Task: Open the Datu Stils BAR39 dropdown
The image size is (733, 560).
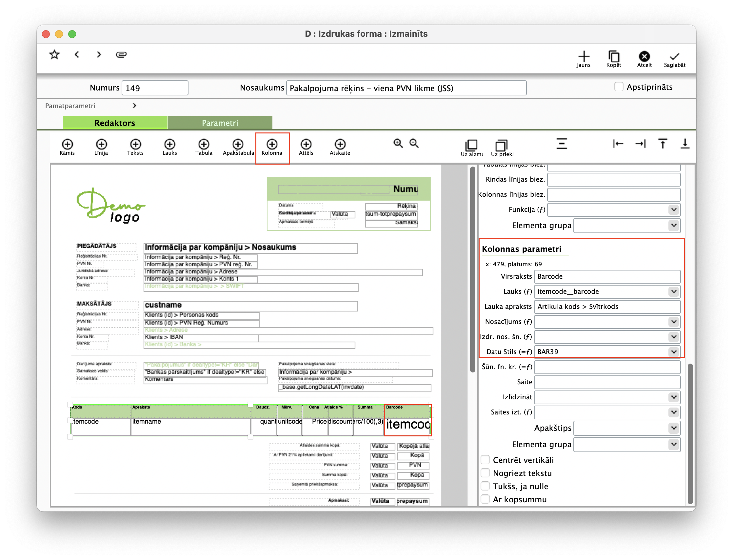Action: tap(674, 352)
